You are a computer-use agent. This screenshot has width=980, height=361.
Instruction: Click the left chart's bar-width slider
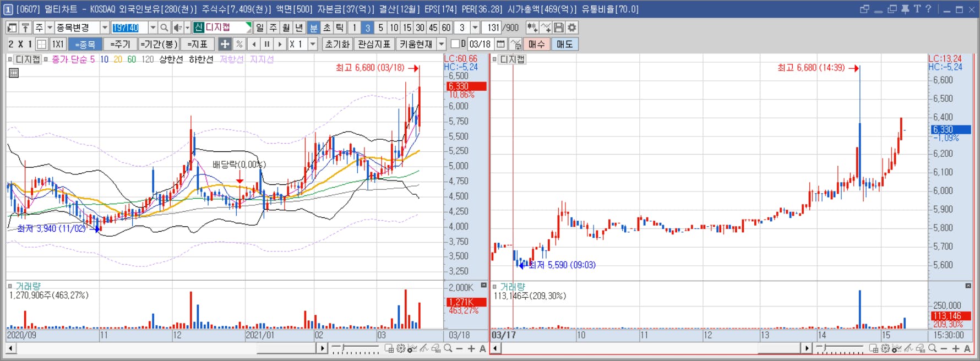click(x=355, y=348)
